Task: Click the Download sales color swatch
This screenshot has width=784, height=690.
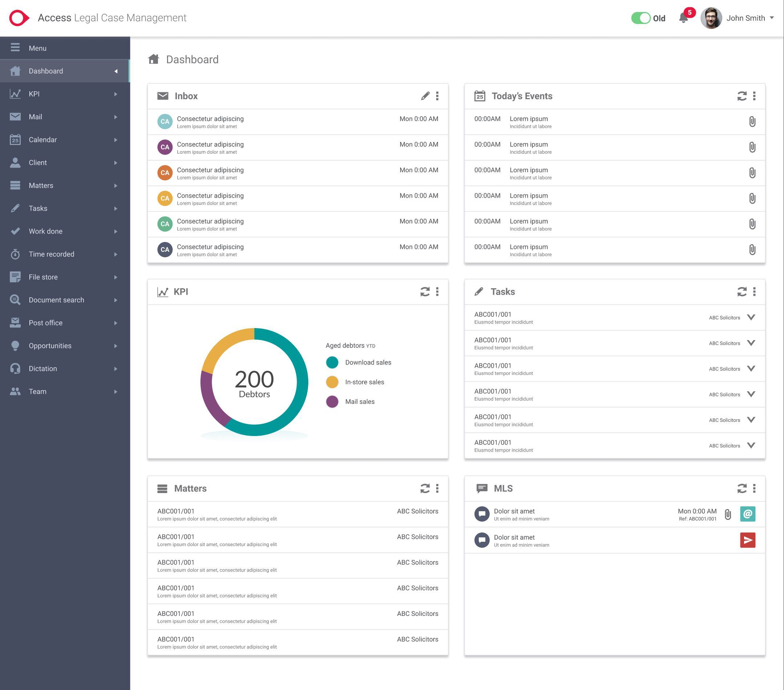Action: [x=332, y=362]
